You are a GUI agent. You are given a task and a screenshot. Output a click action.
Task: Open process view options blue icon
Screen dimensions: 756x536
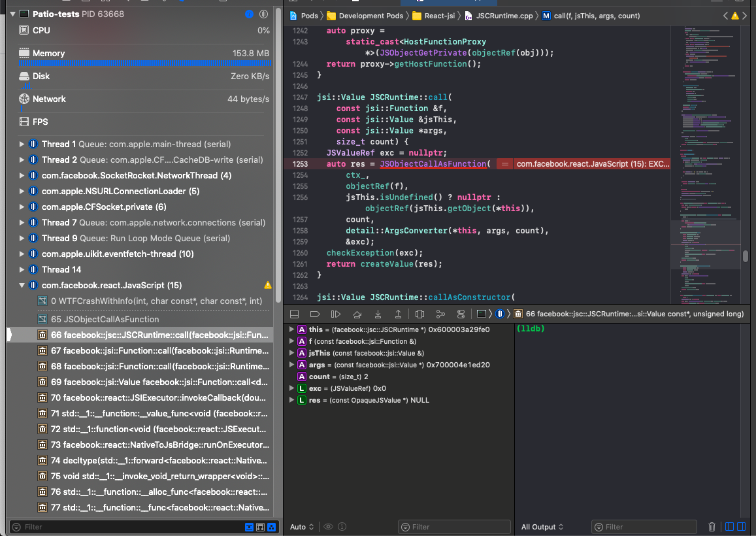(x=249, y=14)
